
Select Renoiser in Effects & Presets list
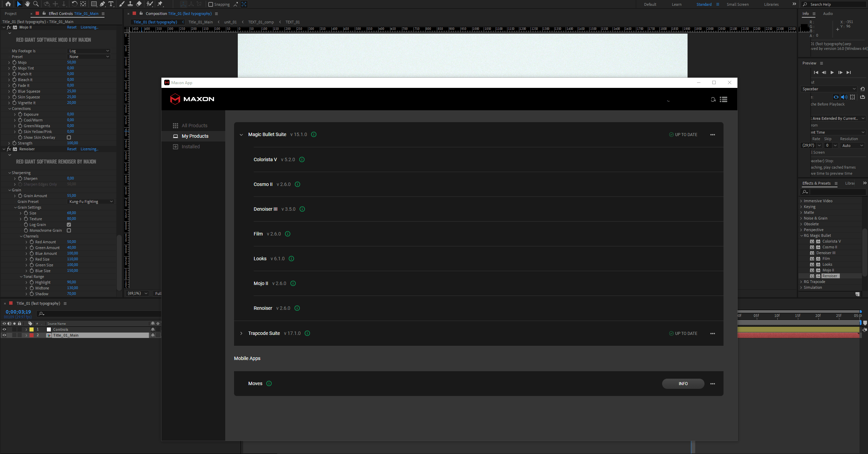(x=830, y=276)
